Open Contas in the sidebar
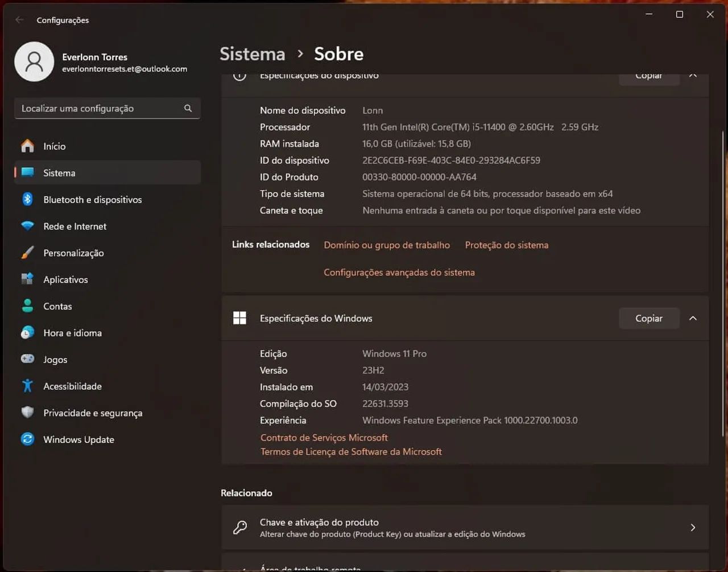The height and width of the screenshot is (572, 728). [x=107, y=306]
